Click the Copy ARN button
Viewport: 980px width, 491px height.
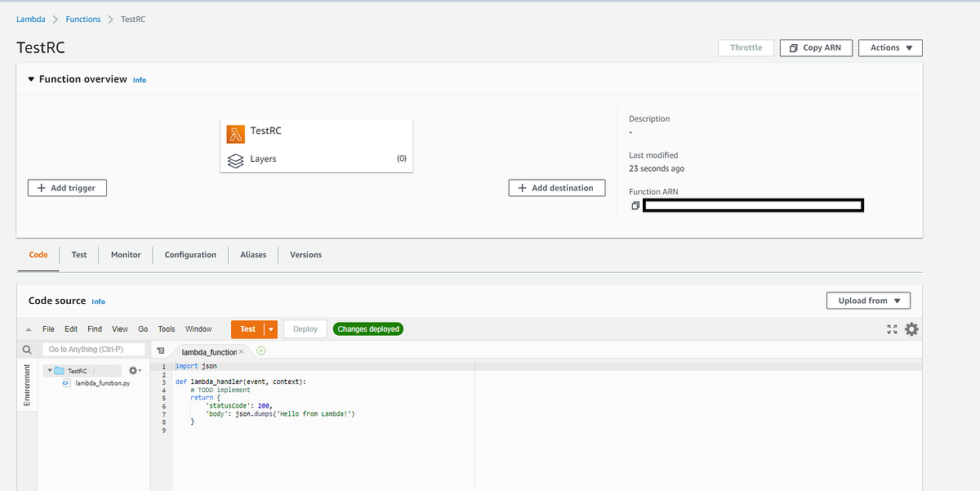(816, 47)
